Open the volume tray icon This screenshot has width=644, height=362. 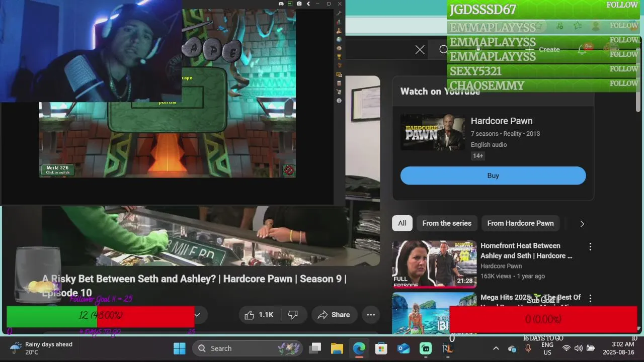point(578,348)
